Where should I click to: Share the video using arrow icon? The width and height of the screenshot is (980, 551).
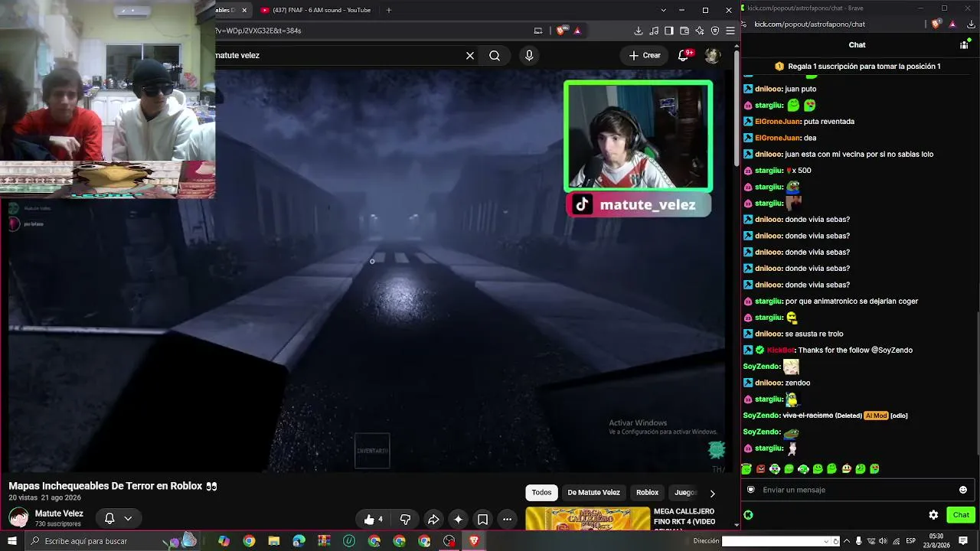click(433, 520)
